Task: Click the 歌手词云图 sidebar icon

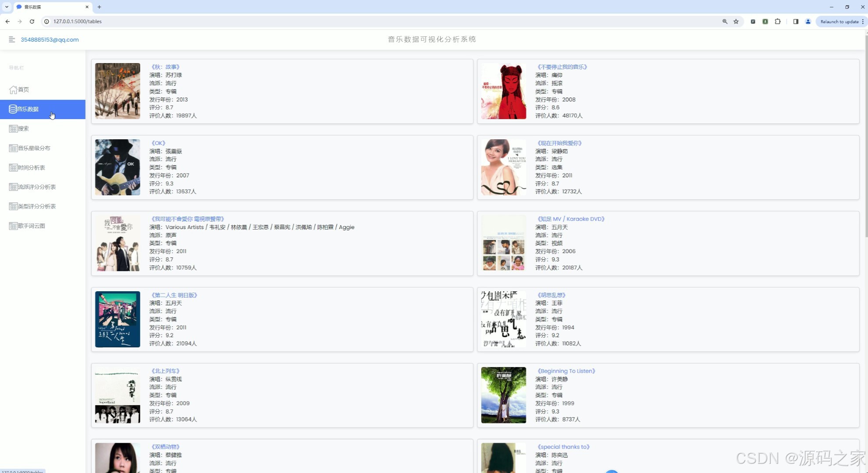Action: [13, 226]
